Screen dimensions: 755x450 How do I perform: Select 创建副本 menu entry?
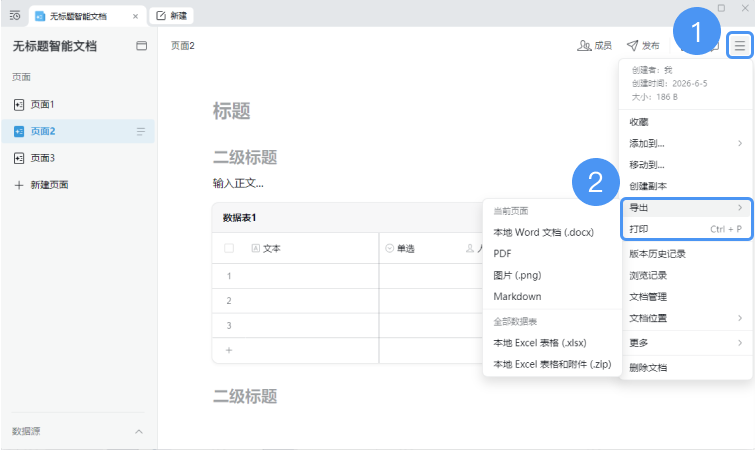686,186
